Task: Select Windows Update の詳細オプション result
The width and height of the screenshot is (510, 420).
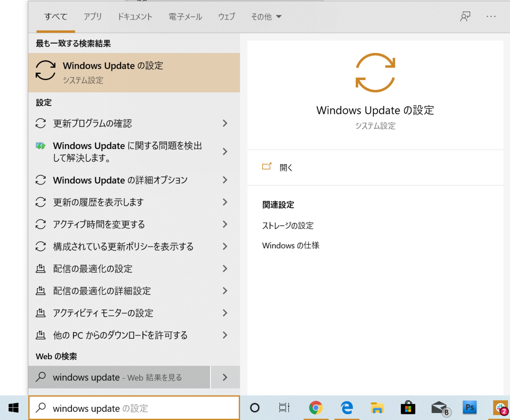Action: [134, 180]
